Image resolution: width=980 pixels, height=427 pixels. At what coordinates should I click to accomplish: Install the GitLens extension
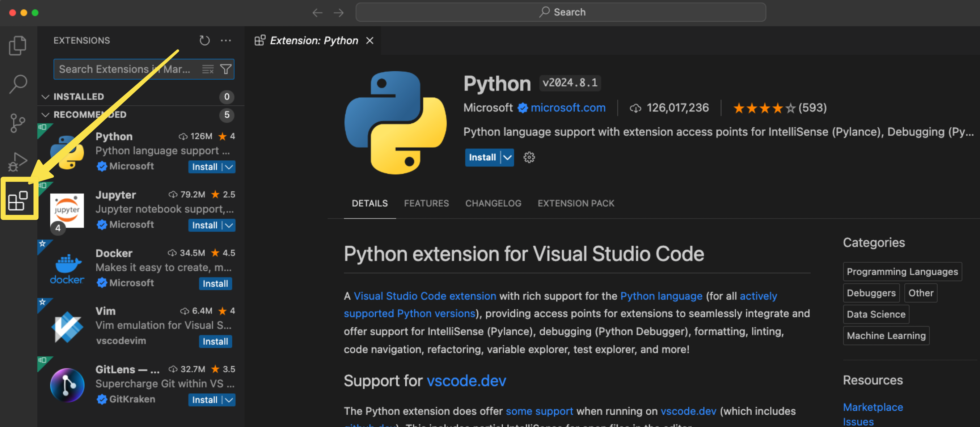(205, 400)
